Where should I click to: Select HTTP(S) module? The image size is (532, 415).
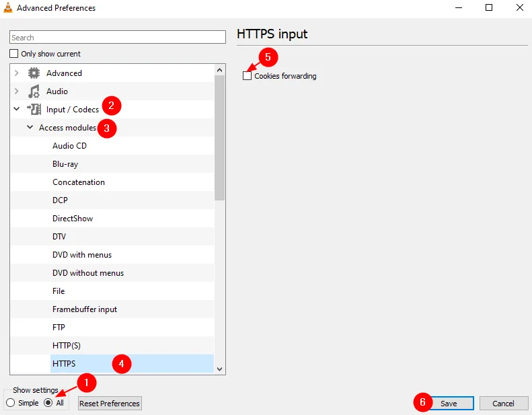[x=67, y=346]
